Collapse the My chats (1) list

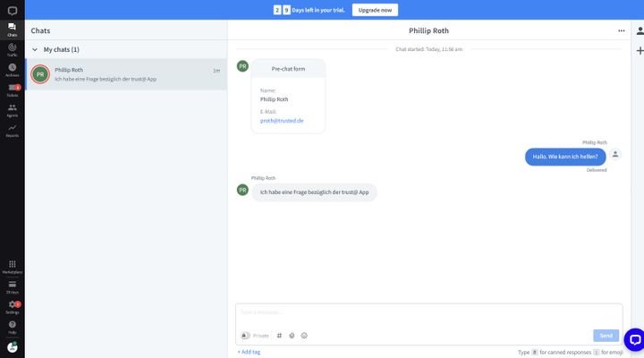(35, 49)
